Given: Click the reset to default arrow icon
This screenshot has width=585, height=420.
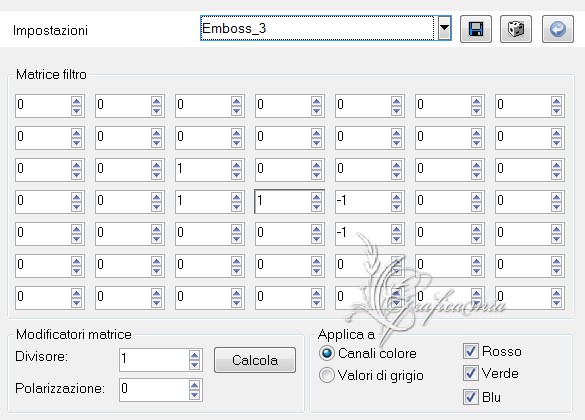Looking at the screenshot, I should [558, 29].
